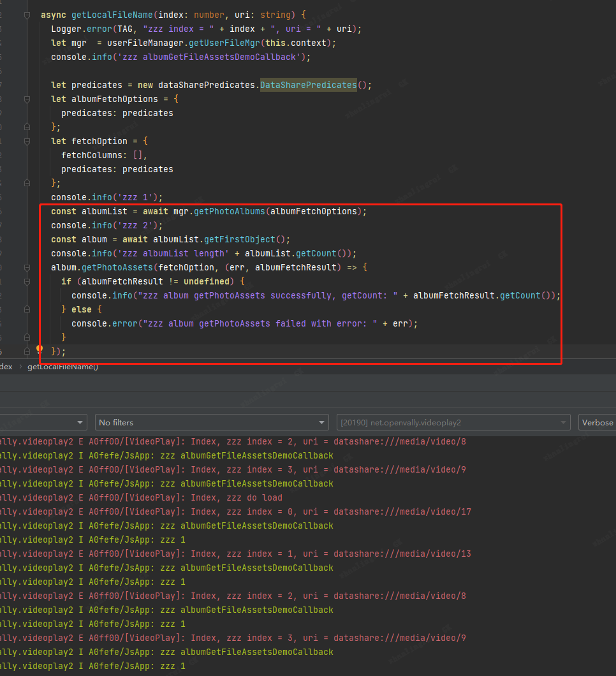Open the net.openvally.videoplay2 process dropdown
616x676 pixels.
click(453, 422)
